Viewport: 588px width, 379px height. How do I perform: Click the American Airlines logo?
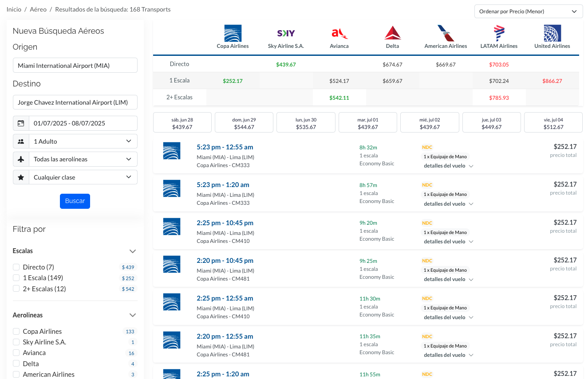pos(446,33)
